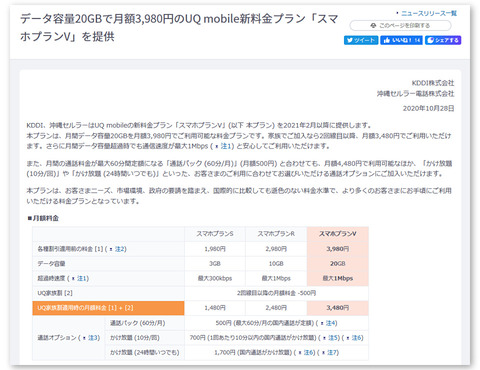The image size is (480, 370).
Task: Click the 最大300kbps cell
Action: 215,278
